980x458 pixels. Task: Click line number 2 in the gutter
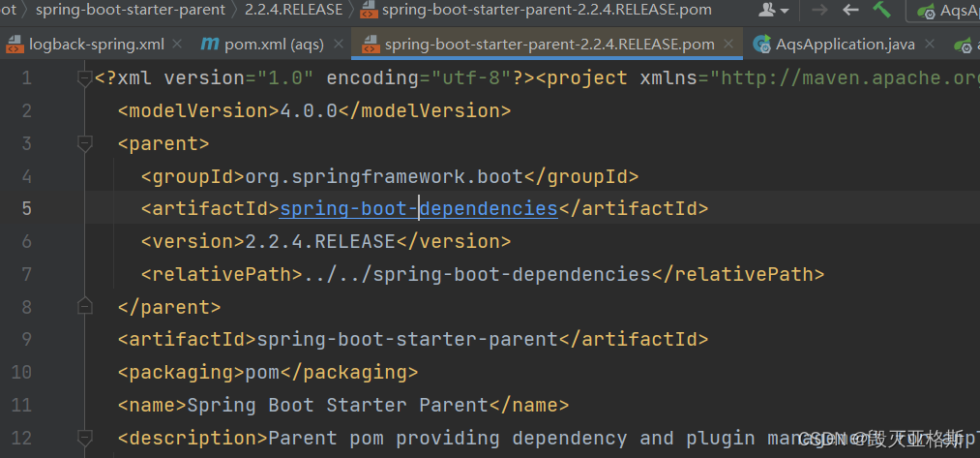click(25, 110)
